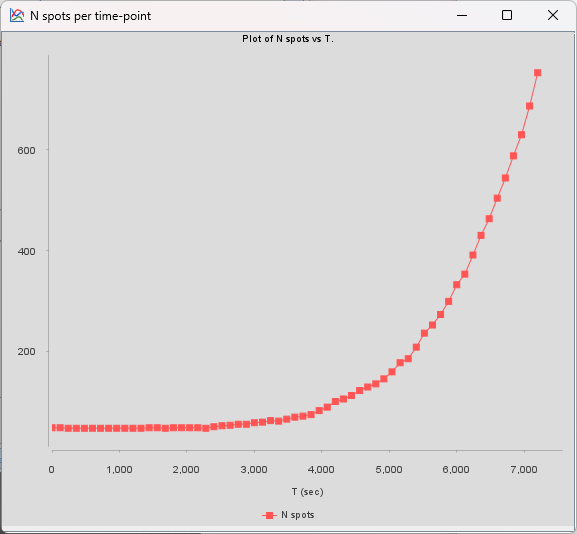Select the N spots legend label
The height and width of the screenshot is (534, 577).
point(298,515)
